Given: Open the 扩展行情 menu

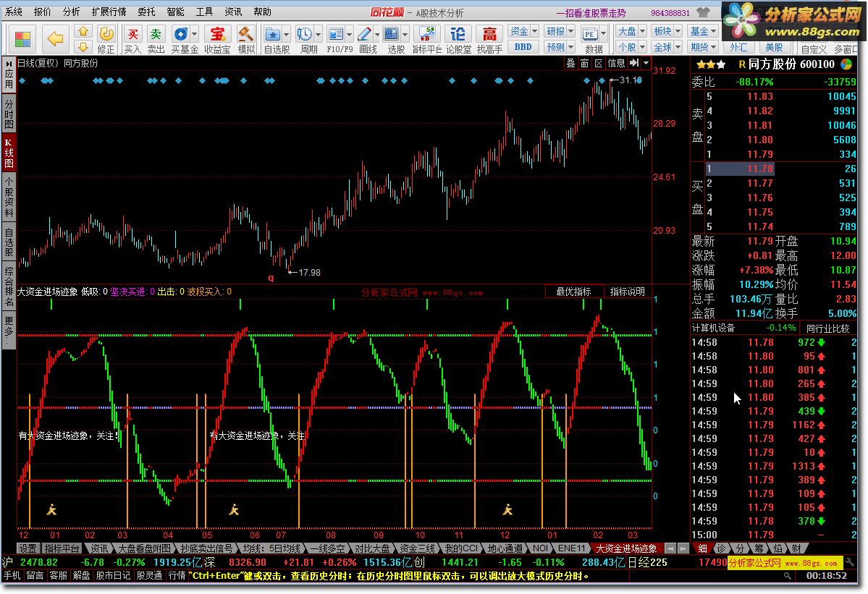Looking at the screenshot, I should [109, 12].
